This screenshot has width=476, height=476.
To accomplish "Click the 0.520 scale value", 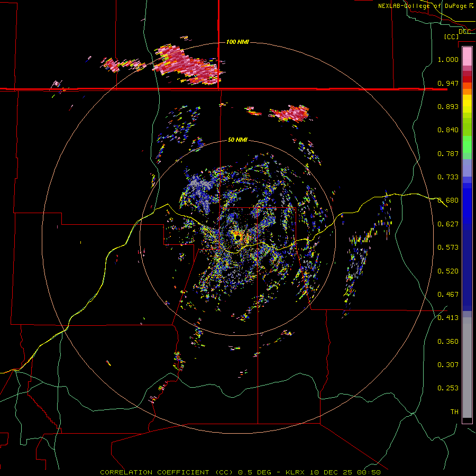I will 448,271.
